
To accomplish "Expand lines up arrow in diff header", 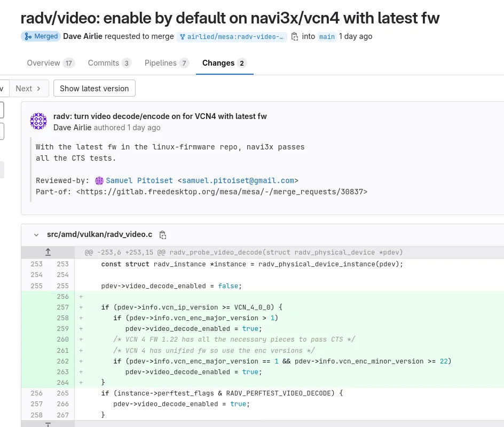I will click(48, 252).
